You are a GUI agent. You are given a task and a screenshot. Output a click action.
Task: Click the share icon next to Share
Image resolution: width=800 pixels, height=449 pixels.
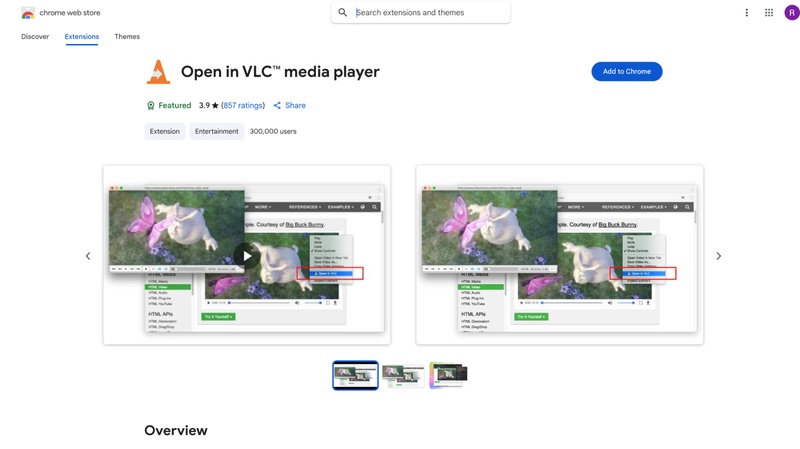277,106
